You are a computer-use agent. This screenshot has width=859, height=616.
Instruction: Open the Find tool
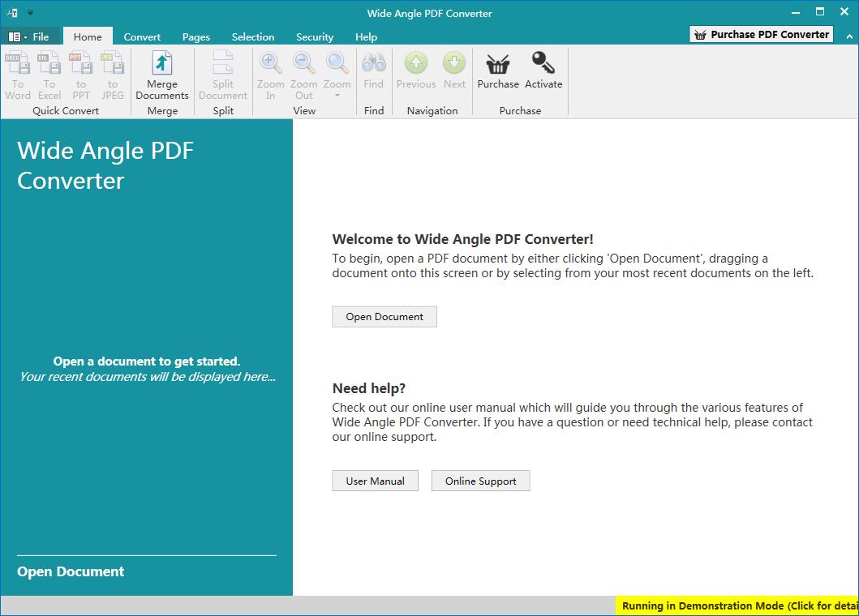click(372, 62)
